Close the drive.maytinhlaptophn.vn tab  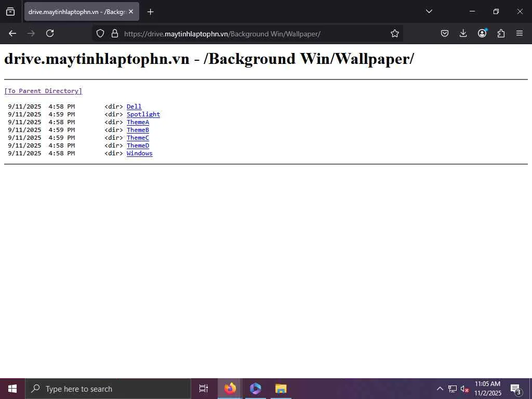pyautogui.click(x=131, y=11)
